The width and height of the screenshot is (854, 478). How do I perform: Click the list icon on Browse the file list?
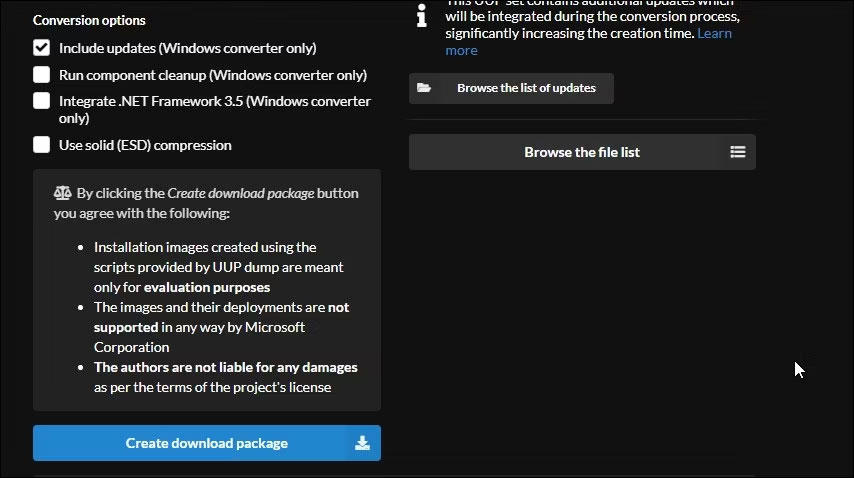[x=737, y=152]
